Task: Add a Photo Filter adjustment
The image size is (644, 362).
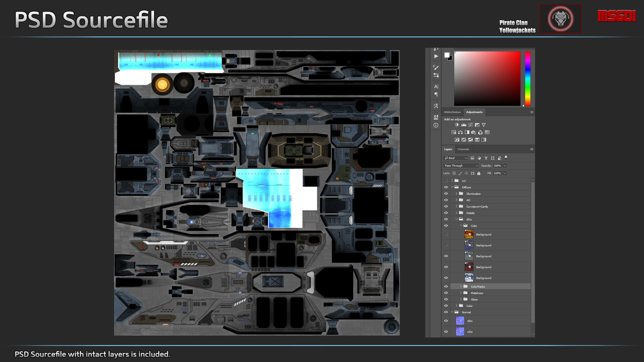Action: pos(474,132)
